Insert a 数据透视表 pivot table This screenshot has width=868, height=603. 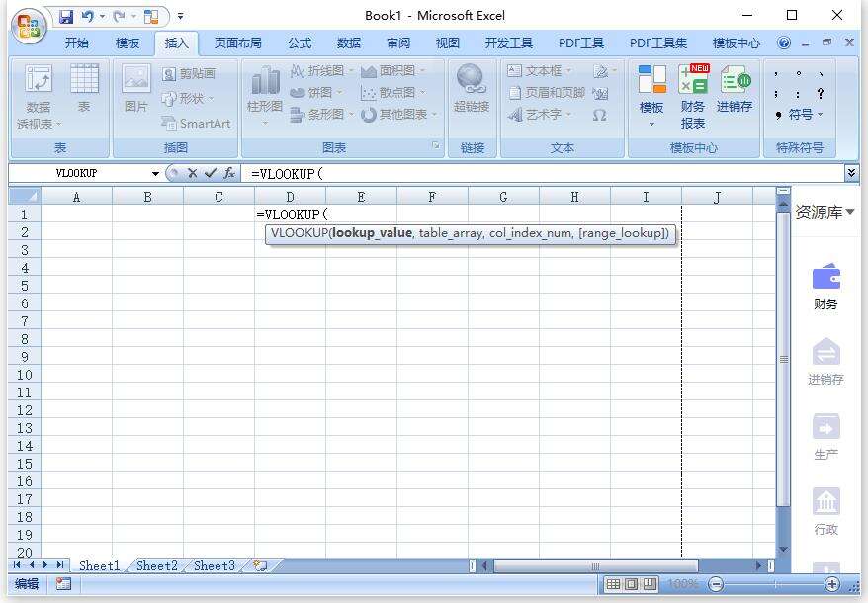coord(39,97)
